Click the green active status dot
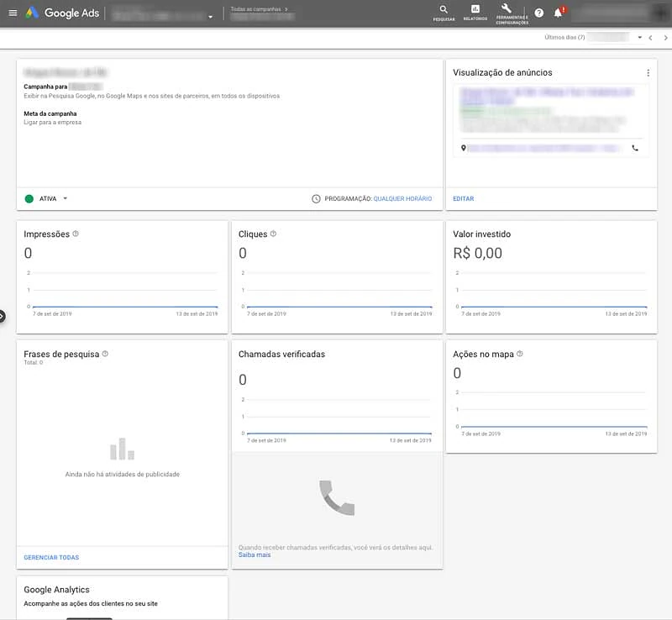Screen dimensions: 672x620 (x=29, y=198)
